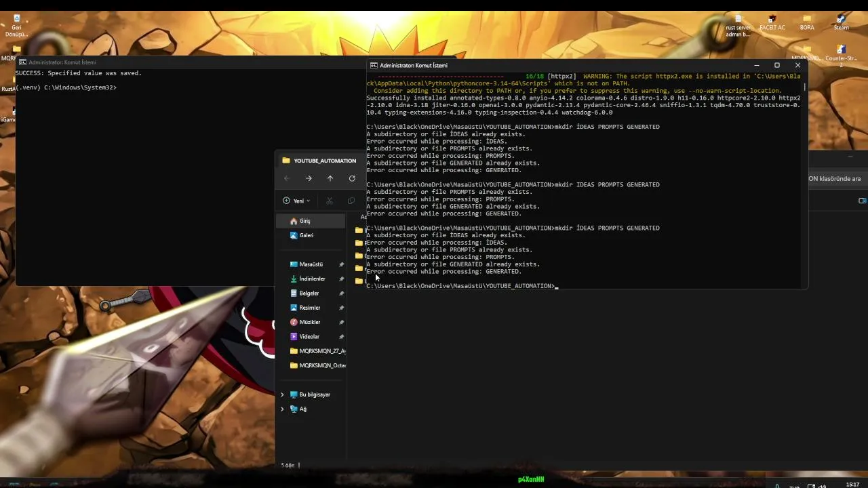This screenshot has height=488, width=868.
Task: Go forward in File Explorer navigation
Action: [309, 178]
